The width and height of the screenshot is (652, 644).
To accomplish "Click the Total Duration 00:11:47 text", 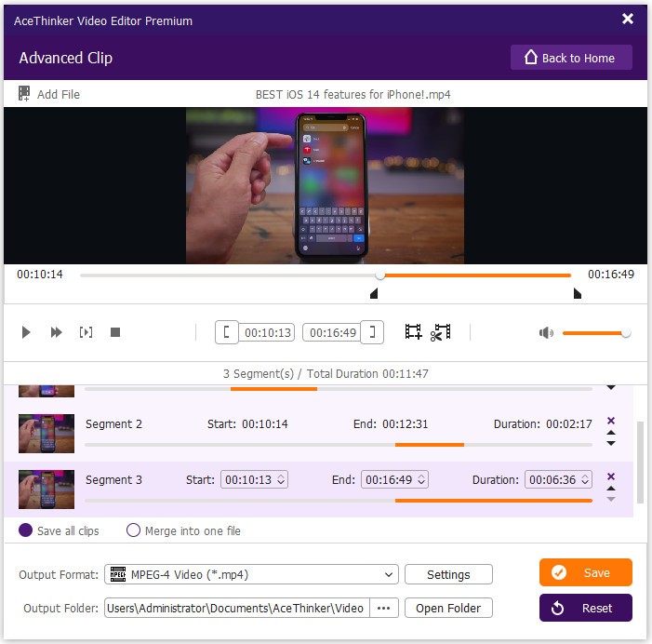I will [x=367, y=373].
